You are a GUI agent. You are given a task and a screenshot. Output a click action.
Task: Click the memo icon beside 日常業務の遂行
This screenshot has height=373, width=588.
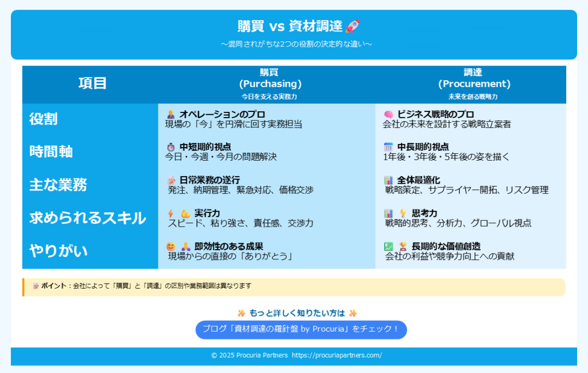pyautogui.click(x=171, y=180)
